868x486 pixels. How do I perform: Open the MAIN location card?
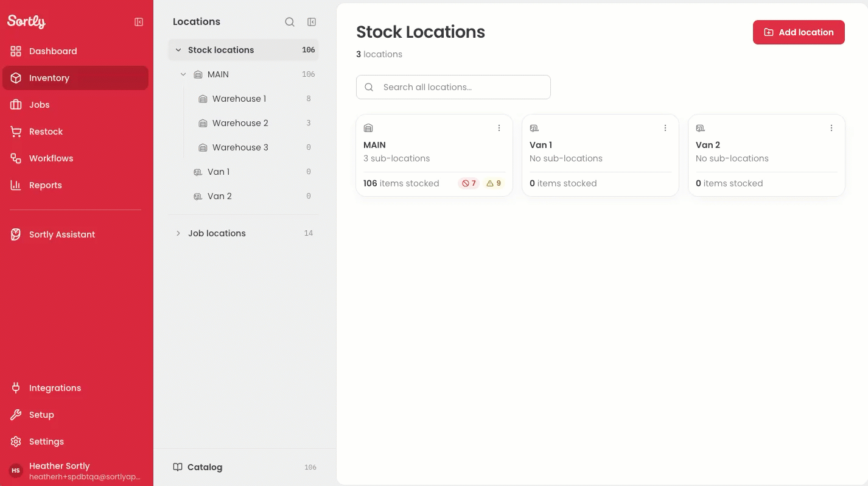pyautogui.click(x=435, y=155)
